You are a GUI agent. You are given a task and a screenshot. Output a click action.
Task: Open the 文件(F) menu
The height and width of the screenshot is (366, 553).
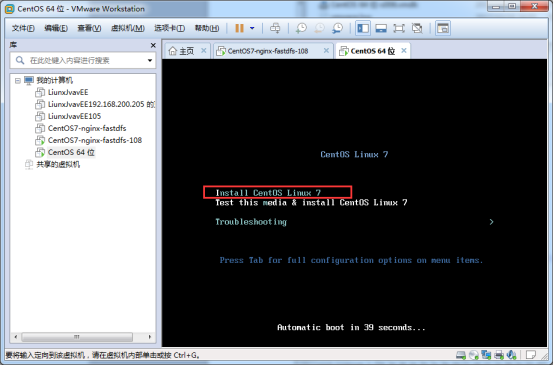coord(23,28)
